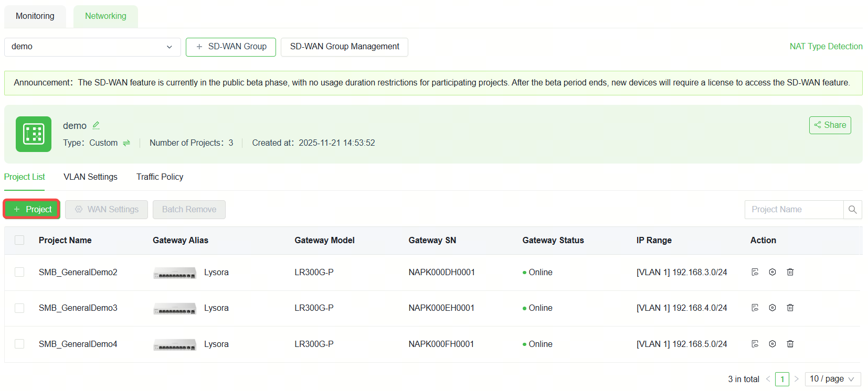Select the Project List tab
The image size is (868, 391).
[x=25, y=177]
